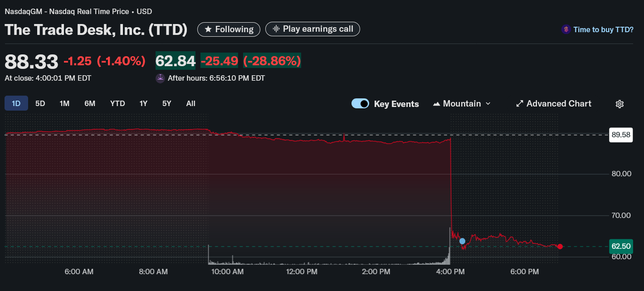Viewport: 644px width, 291px height.
Task: Click the 10:00 AM axis label
Action: [x=227, y=272]
